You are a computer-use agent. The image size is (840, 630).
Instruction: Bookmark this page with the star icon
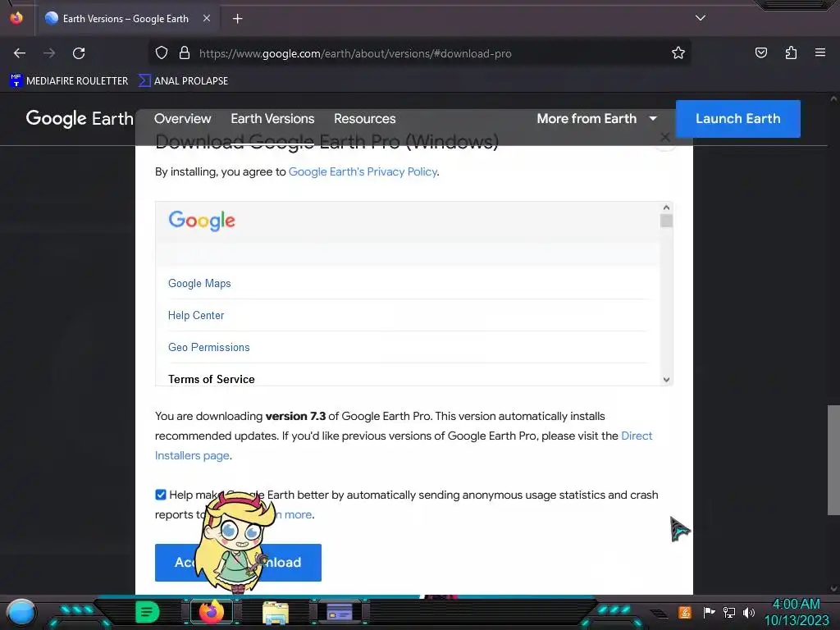(x=678, y=53)
